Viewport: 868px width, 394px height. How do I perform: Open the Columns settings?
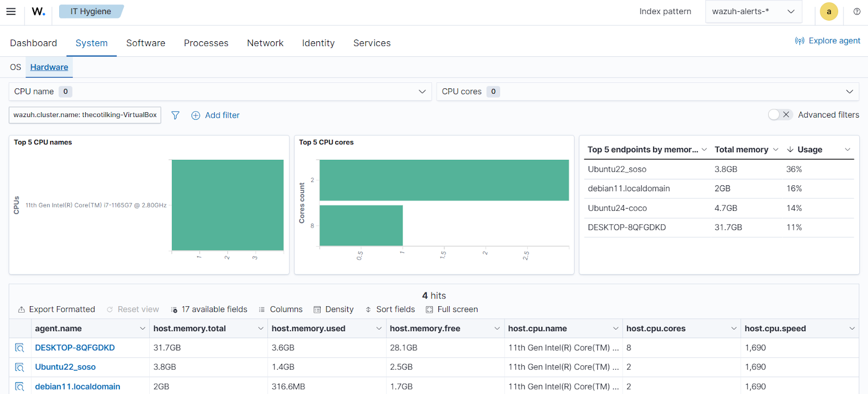(x=280, y=309)
